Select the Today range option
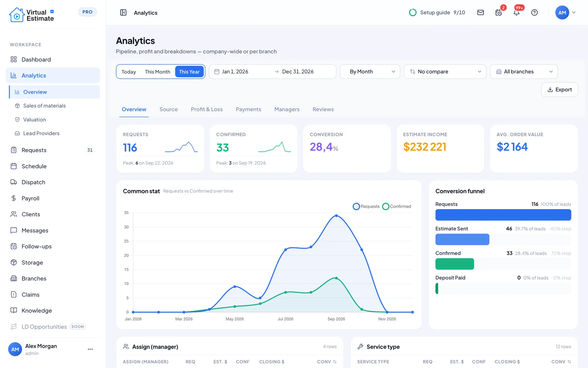Screen dimensions: 588x368 tap(129, 72)
